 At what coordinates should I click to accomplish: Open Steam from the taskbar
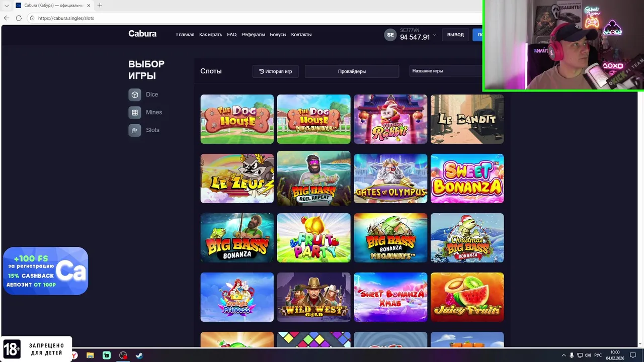tap(139, 355)
